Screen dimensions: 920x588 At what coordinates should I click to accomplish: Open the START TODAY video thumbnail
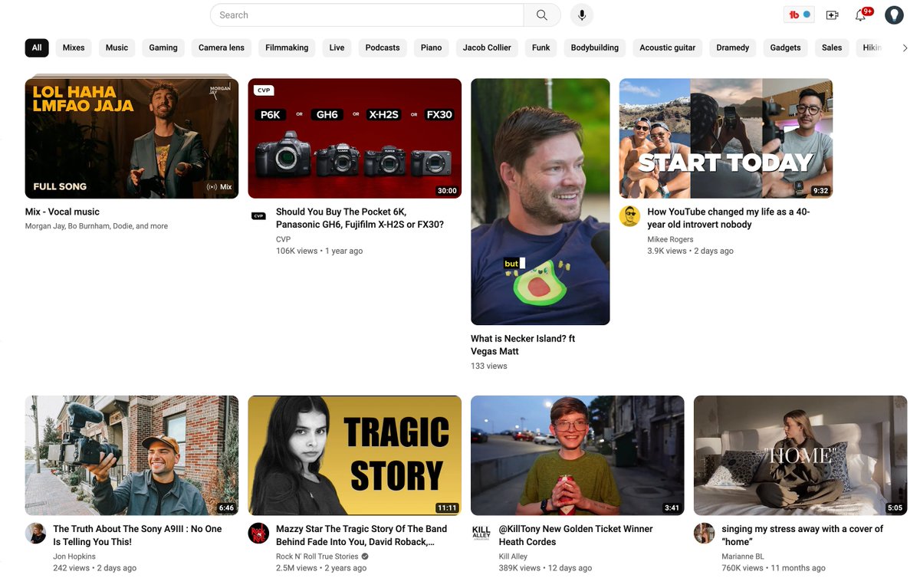click(726, 138)
